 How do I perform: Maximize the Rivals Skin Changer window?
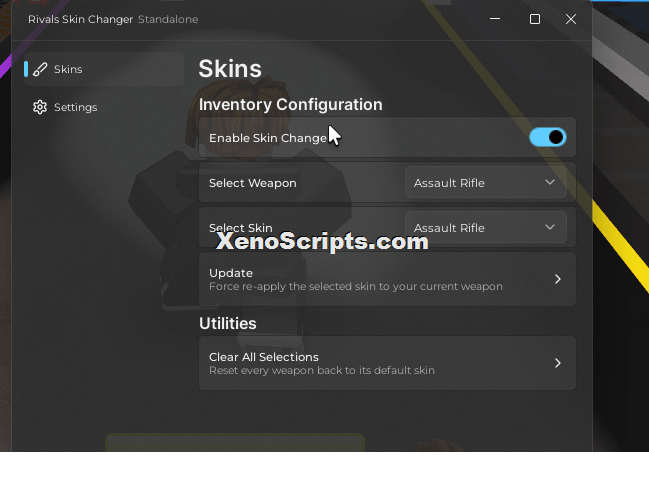tap(535, 19)
